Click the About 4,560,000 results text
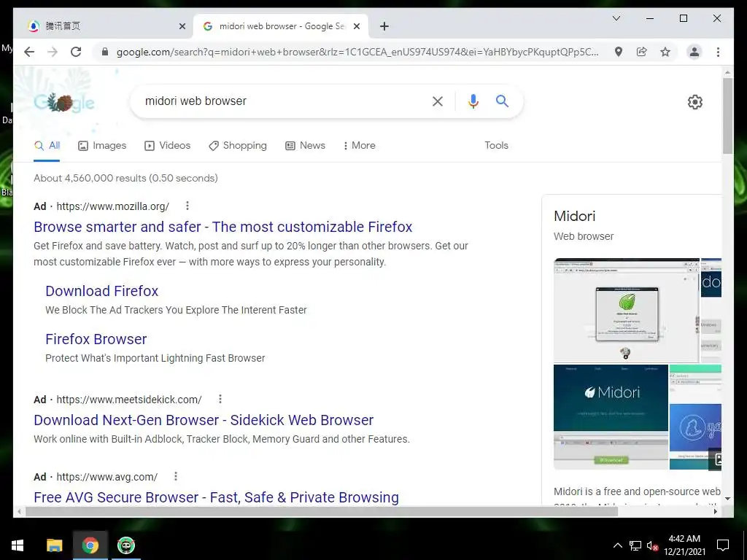The width and height of the screenshot is (747, 560). 125,178
